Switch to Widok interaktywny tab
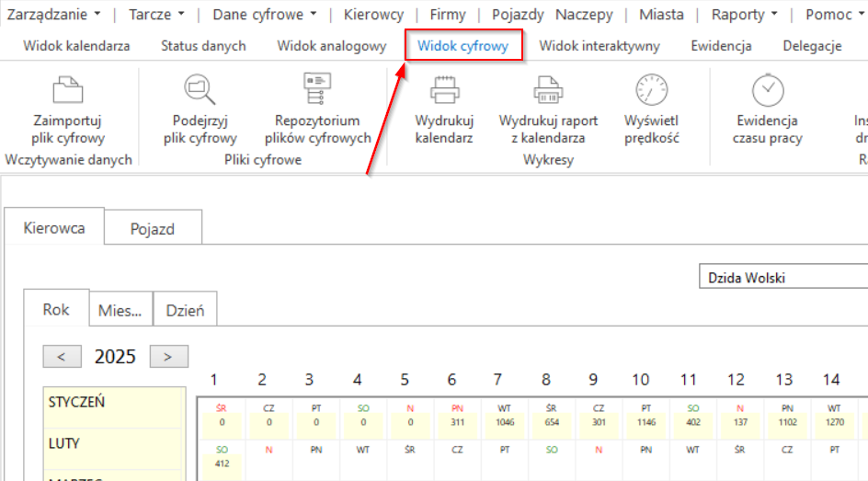868x481 pixels. click(600, 46)
